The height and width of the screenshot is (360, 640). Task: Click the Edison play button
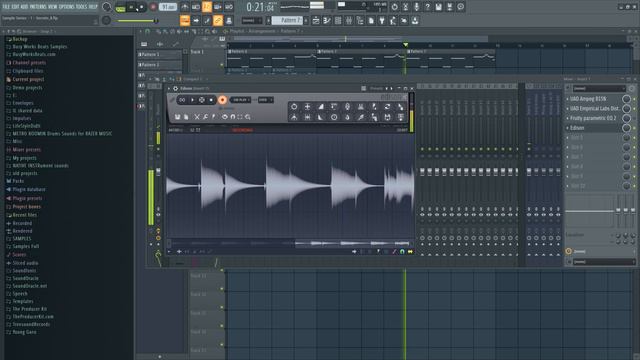tap(192, 100)
